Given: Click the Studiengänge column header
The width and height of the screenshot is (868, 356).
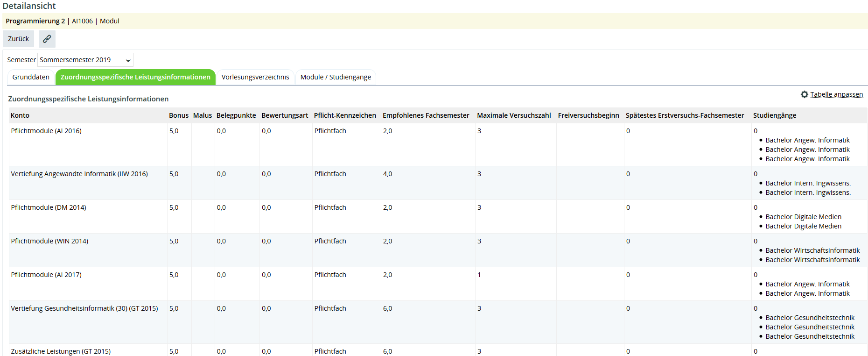Looking at the screenshot, I should click(775, 115).
